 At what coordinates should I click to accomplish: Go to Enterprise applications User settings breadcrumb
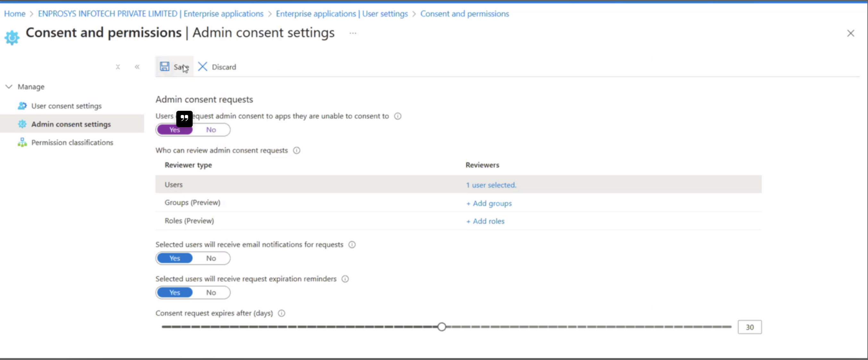pos(342,14)
